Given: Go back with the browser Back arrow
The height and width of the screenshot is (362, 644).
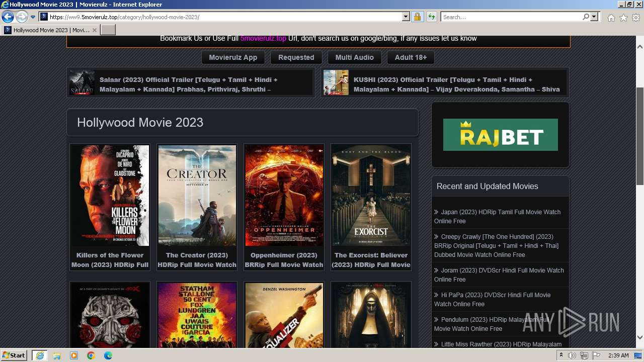Looking at the screenshot, I should [8, 17].
